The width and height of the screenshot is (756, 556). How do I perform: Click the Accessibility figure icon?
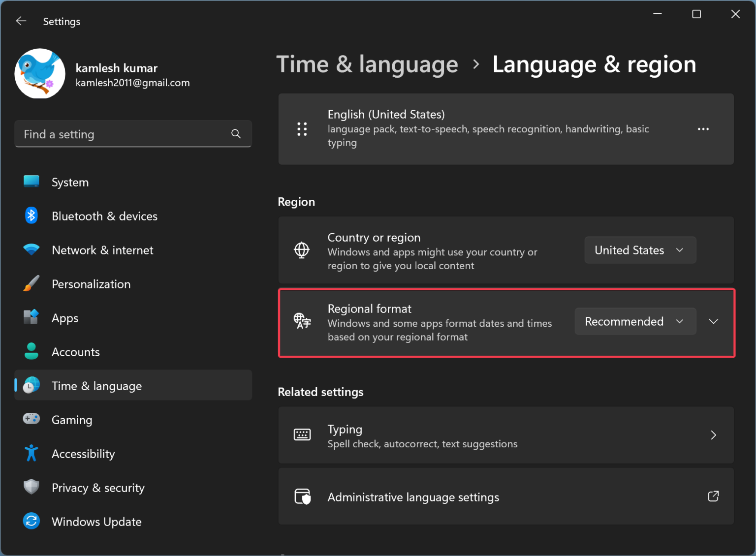[x=31, y=453]
